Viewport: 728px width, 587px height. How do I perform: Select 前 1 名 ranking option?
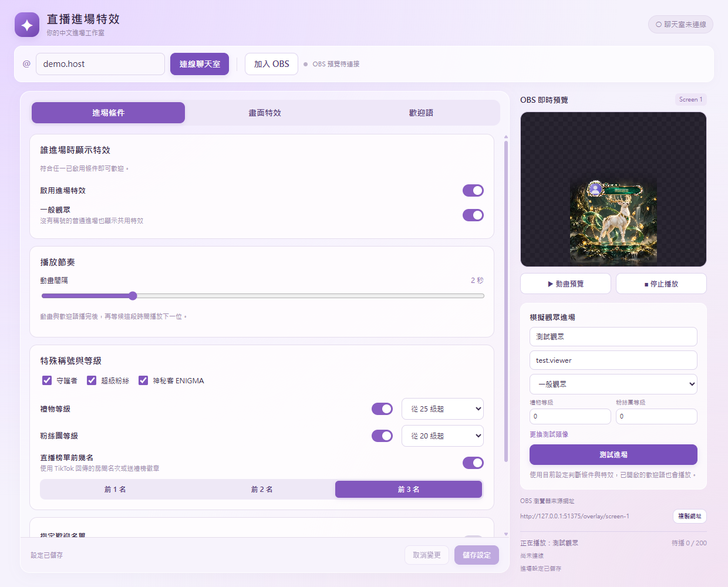(x=115, y=489)
